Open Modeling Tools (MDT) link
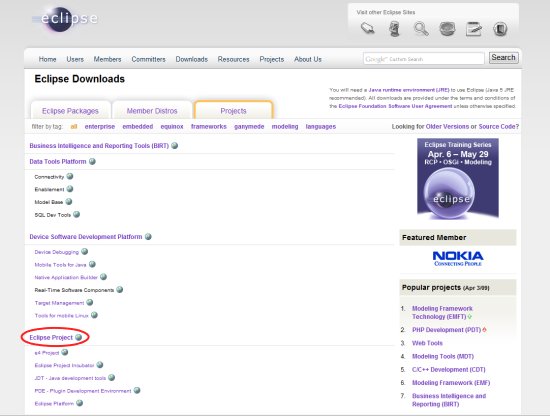The height and width of the screenshot is (416, 550). (443, 356)
